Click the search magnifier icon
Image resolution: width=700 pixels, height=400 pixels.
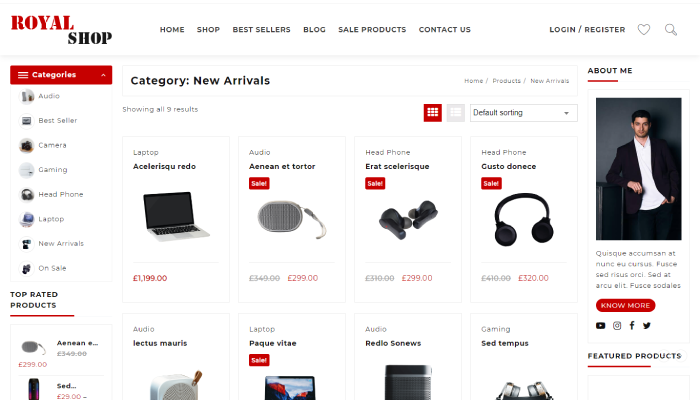point(671,29)
